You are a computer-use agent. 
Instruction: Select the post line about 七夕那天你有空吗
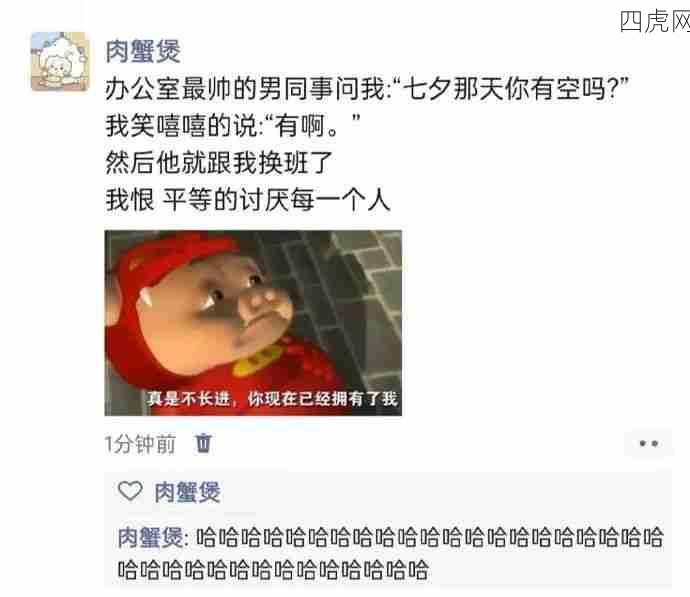pos(367,88)
